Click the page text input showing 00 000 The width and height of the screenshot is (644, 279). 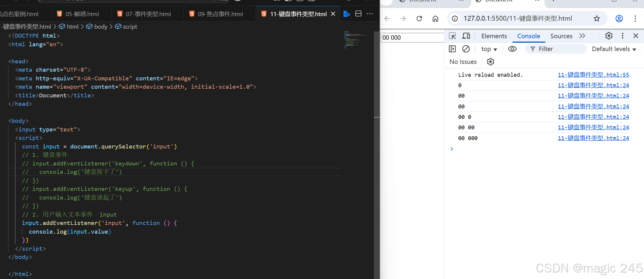pyautogui.click(x=412, y=38)
